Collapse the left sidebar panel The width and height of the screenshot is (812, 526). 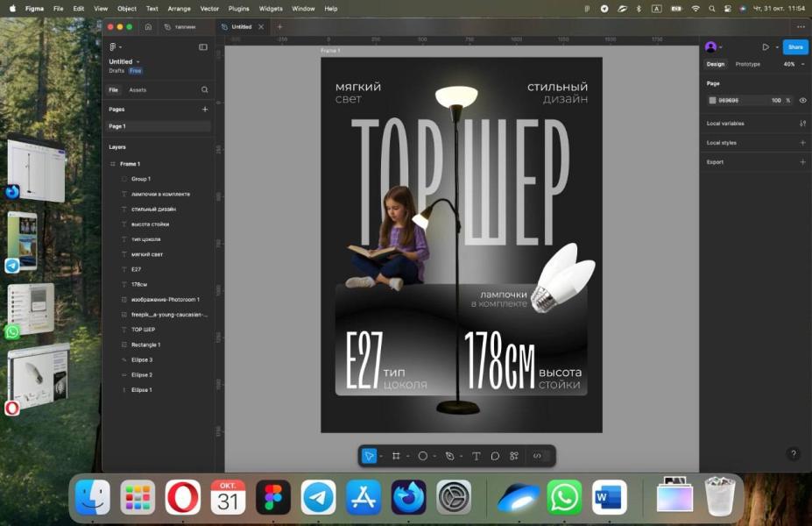(x=203, y=47)
